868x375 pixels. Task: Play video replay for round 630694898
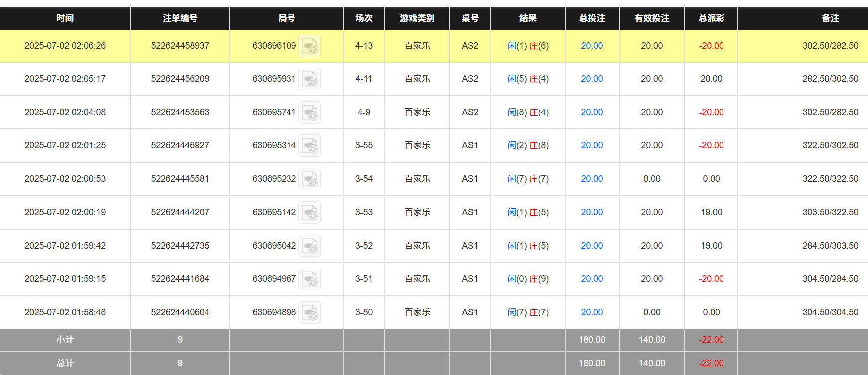(309, 313)
